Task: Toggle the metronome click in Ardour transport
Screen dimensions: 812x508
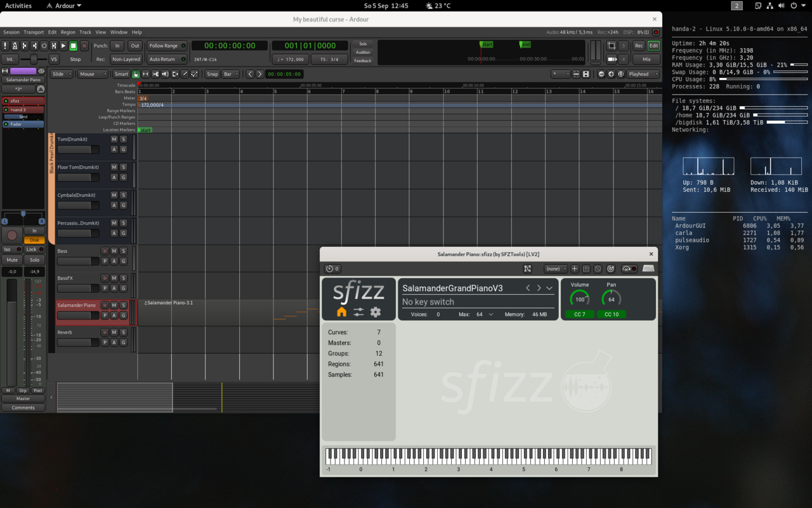Action: (15, 46)
